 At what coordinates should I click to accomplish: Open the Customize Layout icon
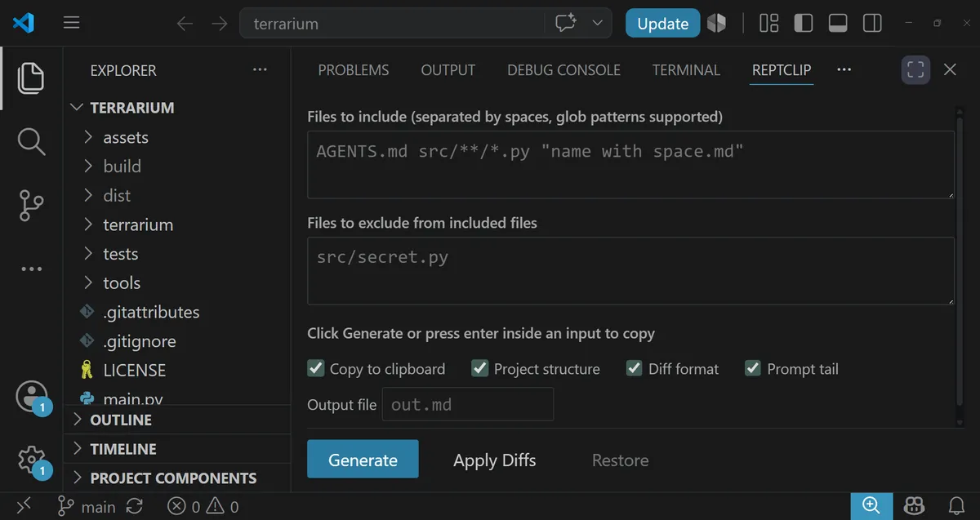(x=768, y=23)
